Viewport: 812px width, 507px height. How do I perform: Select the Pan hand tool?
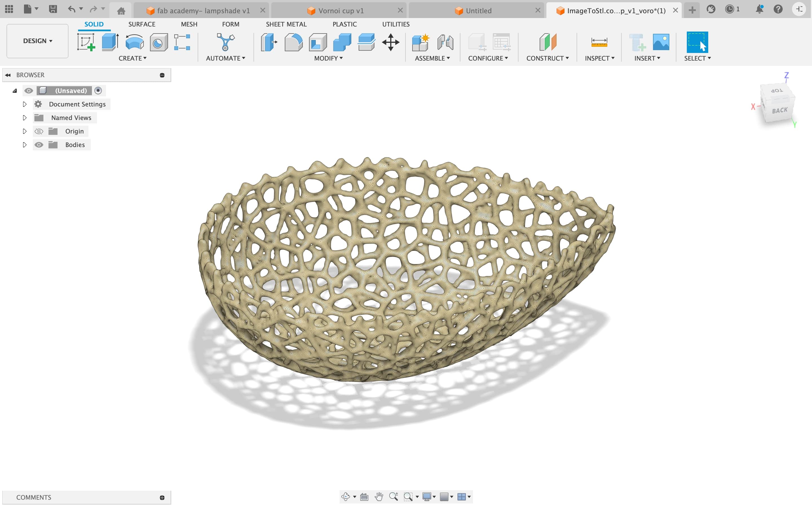click(379, 497)
